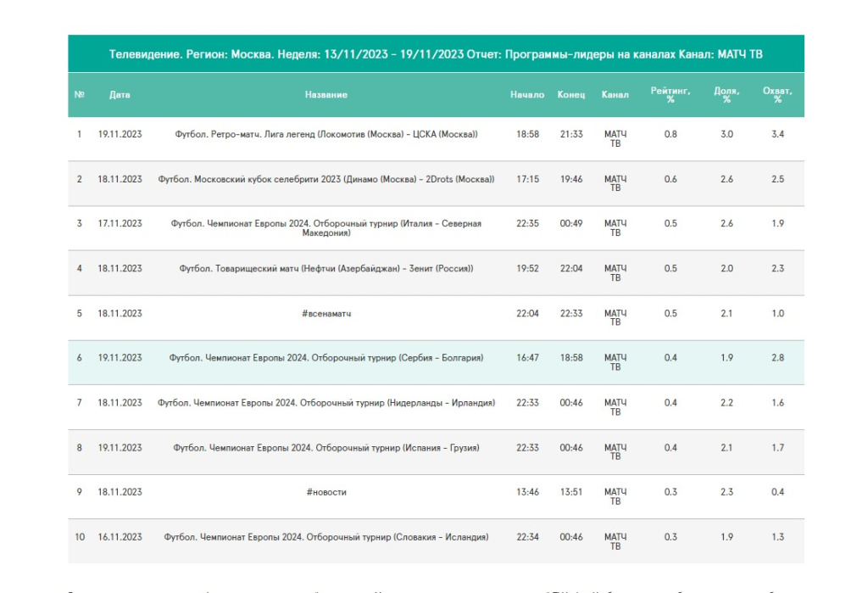This screenshot has width=868, height=593.
Task: Click start time 13:46 in the #новости row
Action: (527, 491)
